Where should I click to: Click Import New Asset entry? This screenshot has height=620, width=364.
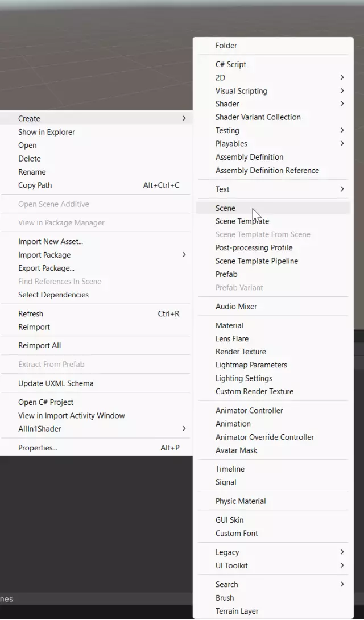pos(51,242)
